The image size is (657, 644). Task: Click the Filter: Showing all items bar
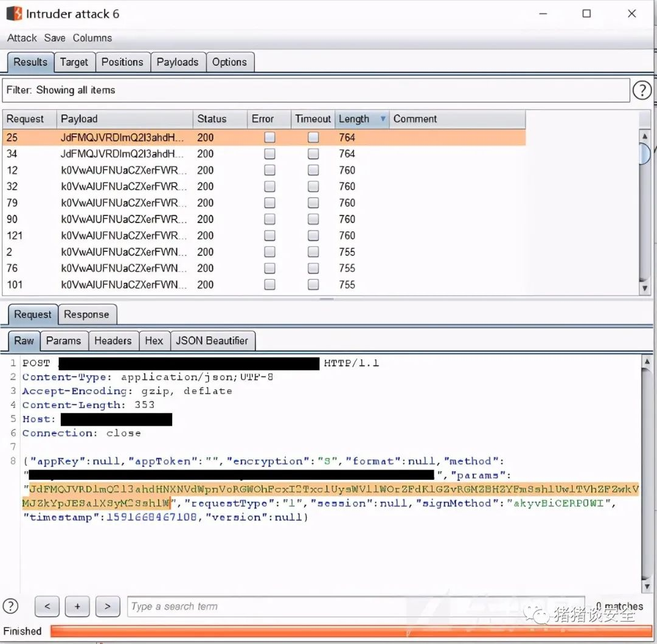pyautogui.click(x=316, y=91)
